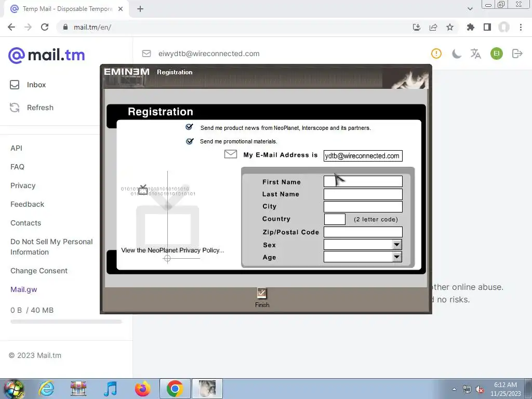Switch to Chrome in the taskbar
Viewport: 532px width, 399px height.
tap(175, 389)
